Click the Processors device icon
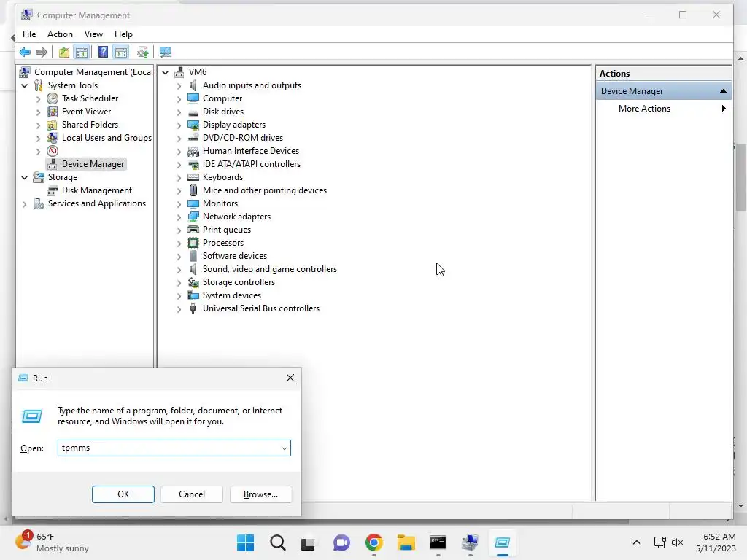Viewport: 747px width, 560px height. click(193, 243)
